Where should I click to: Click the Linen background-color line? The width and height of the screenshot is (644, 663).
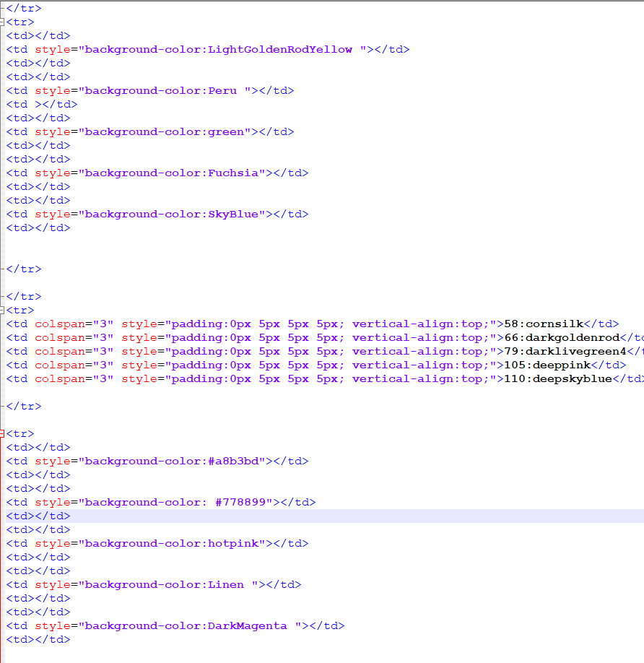coord(154,585)
